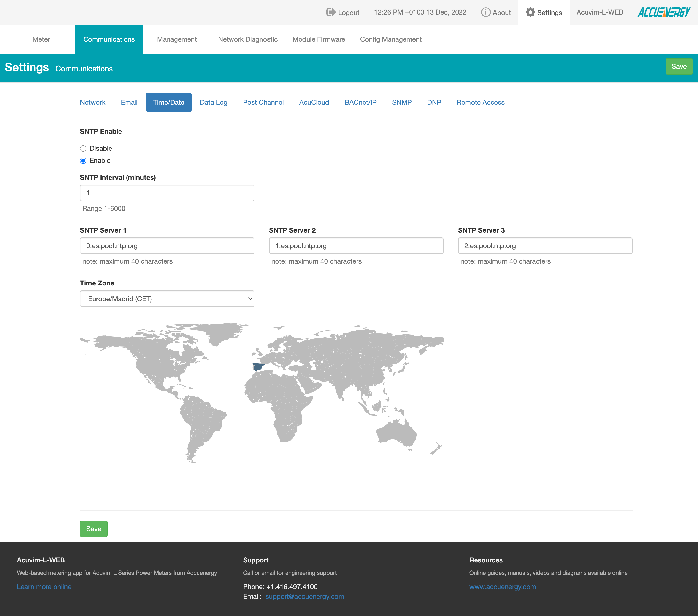698x616 pixels.
Task: Switch to the Network tab
Action: pos(93,103)
